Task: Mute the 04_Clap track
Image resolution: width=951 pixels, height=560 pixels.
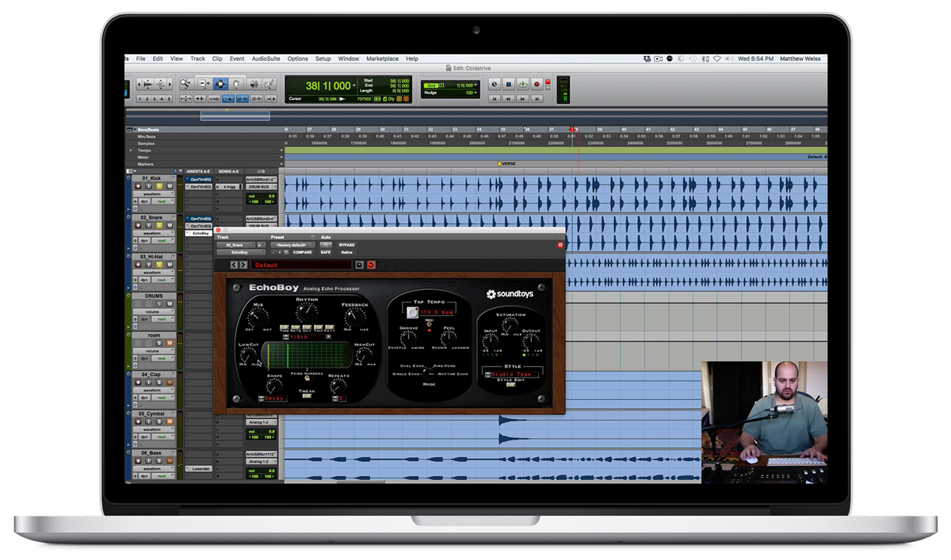Action: coord(170,383)
